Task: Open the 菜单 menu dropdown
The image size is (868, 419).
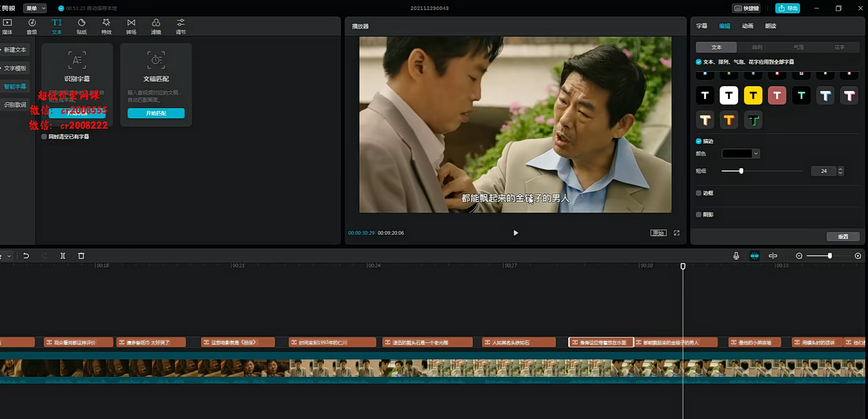Action: pos(35,8)
